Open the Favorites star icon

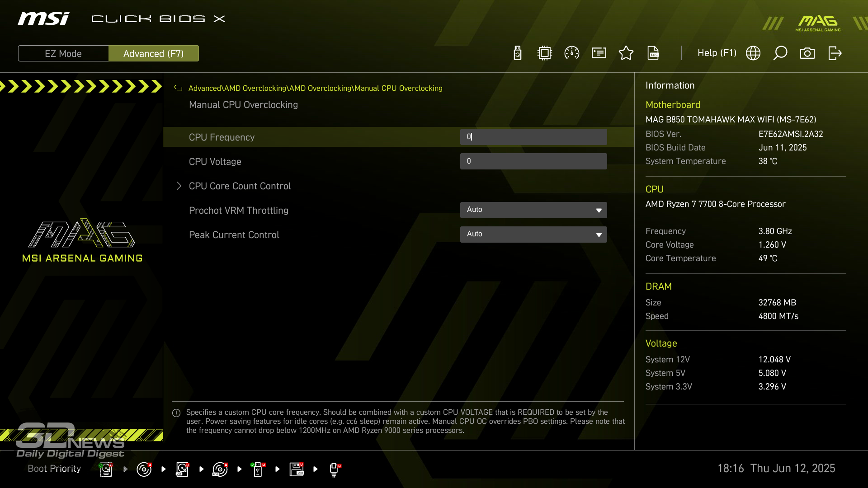click(626, 53)
